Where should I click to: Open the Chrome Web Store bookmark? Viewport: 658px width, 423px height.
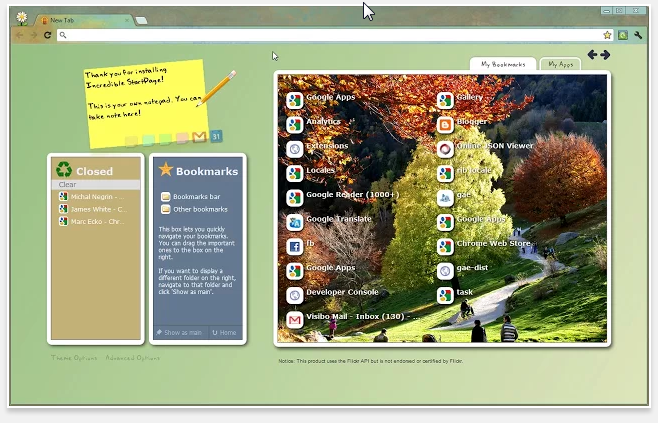(x=483, y=245)
